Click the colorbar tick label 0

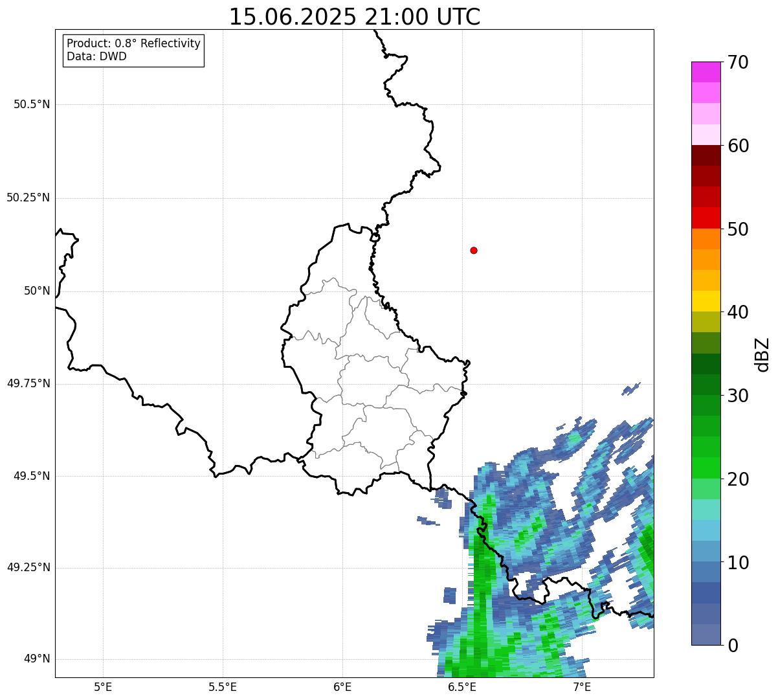[x=733, y=646]
